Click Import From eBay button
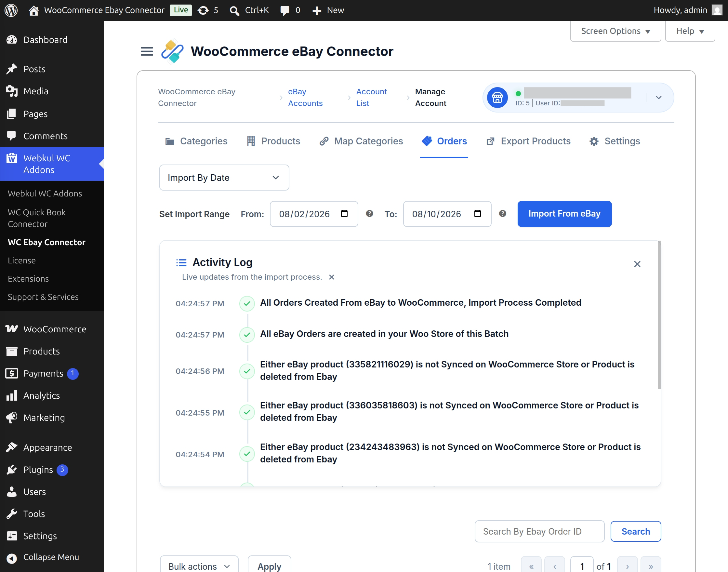This screenshot has width=728, height=572. [x=564, y=214]
